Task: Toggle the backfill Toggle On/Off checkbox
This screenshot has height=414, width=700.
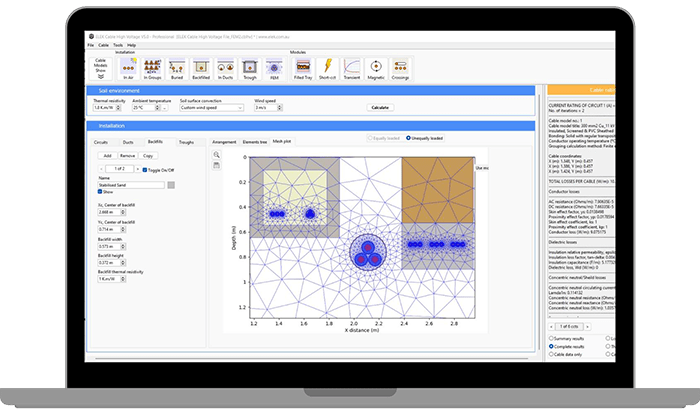Action: (x=145, y=170)
